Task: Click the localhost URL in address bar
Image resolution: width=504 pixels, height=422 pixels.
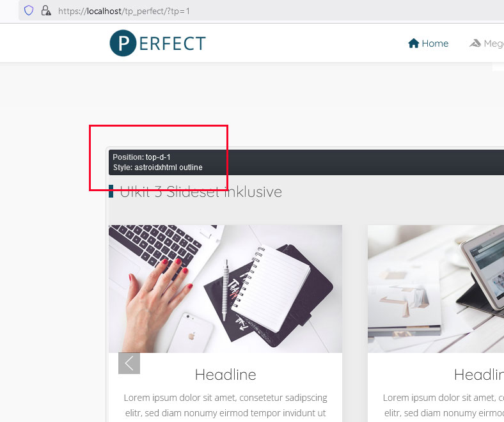Action: [123, 12]
